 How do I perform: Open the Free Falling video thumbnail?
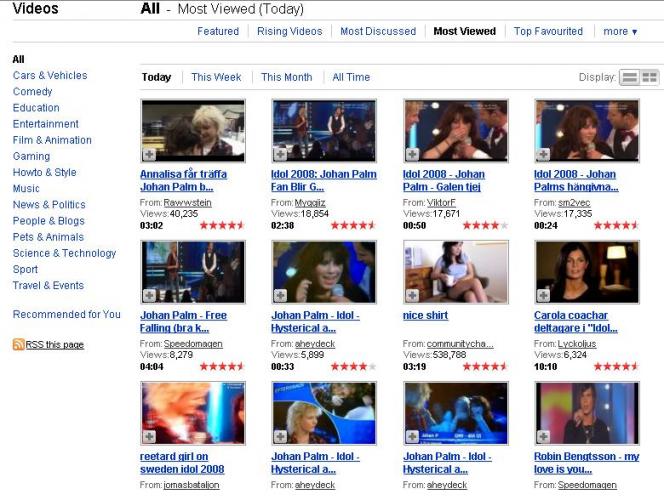tap(193, 272)
